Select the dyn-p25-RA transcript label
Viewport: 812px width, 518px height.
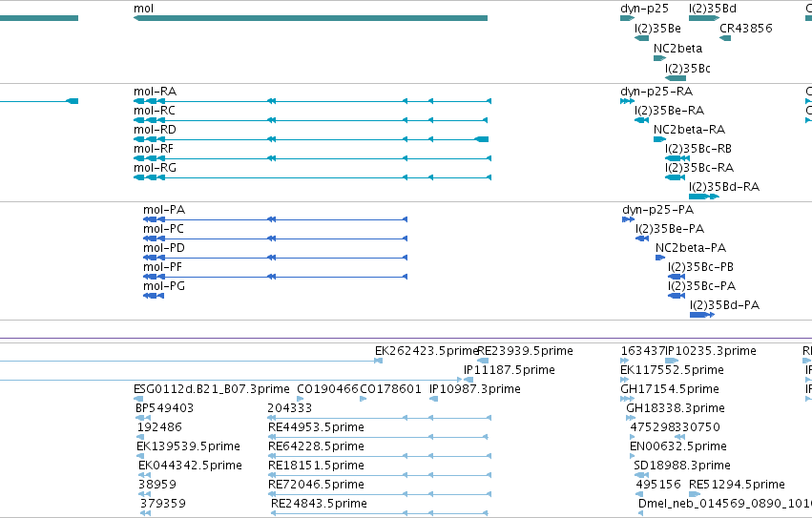(656, 92)
